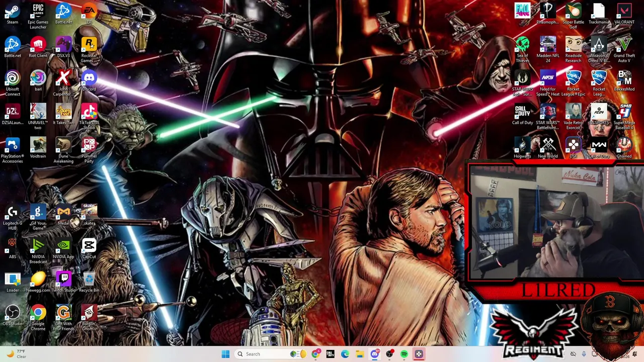
Task: Open New World desktop shortcut
Action: (x=547, y=148)
